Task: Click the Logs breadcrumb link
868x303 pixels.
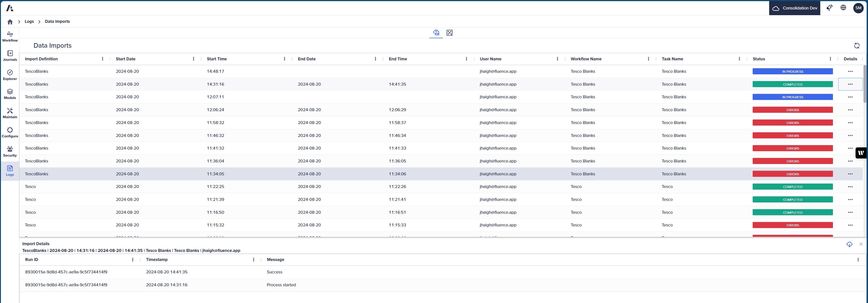Action: click(29, 21)
